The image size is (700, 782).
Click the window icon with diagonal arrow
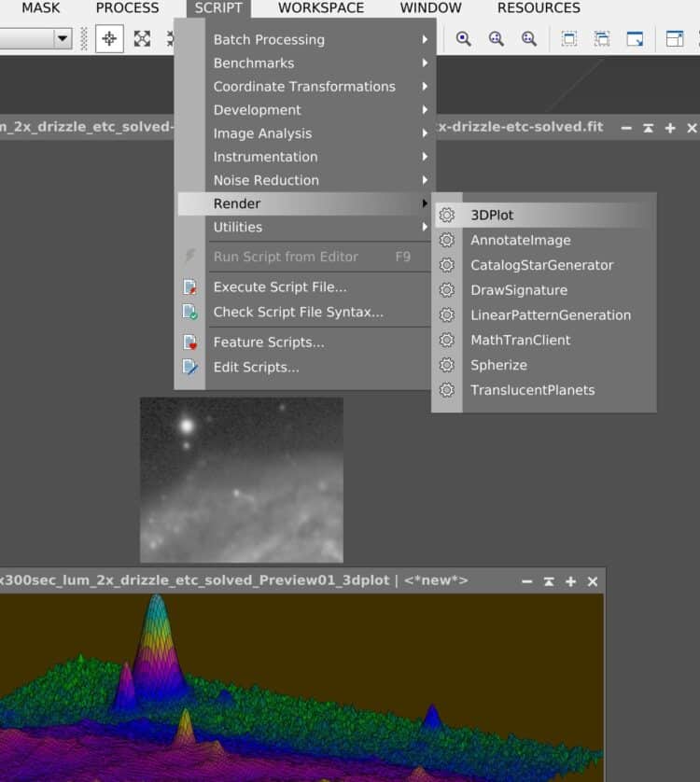point(636,38)
